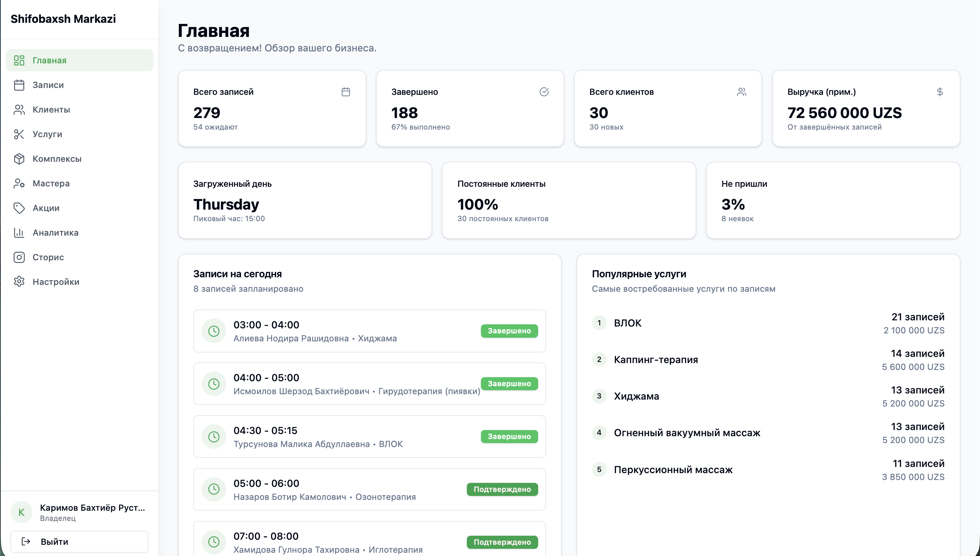Click the calendar icon on Всего записей card
Image resolution: width=980 pixels, height=556 pixels.
[346, 92]
